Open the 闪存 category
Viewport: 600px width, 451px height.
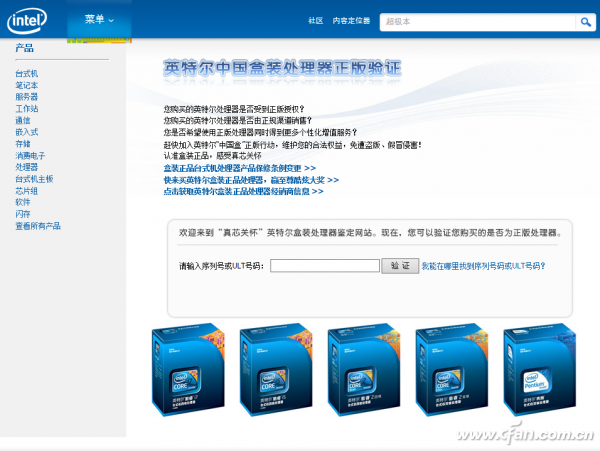pyautogui.click(x=23, y=214)
